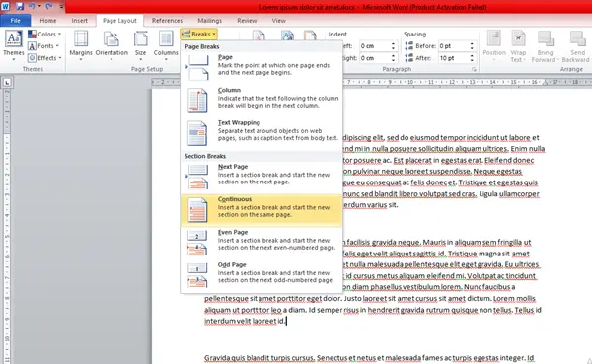The height and width of the screenshot is (364, 592).
Task: Open the Margins options
Action: click(x=81, y=45)
